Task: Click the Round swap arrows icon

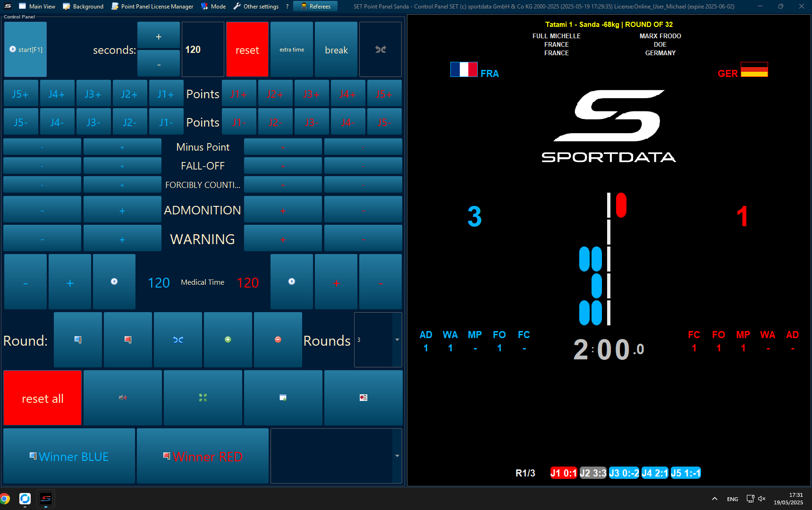Action: coord(178,340)
